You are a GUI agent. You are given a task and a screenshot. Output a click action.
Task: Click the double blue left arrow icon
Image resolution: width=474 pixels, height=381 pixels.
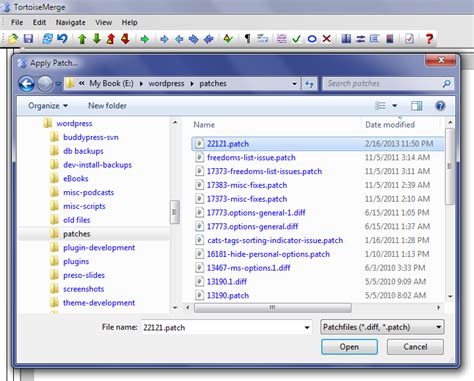coord(209,39)
